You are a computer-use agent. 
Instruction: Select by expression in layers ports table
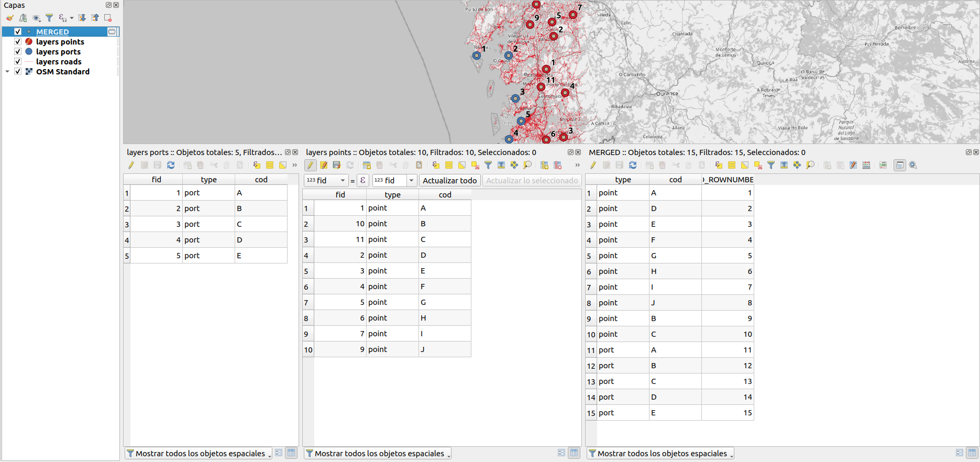click(257, 165)
